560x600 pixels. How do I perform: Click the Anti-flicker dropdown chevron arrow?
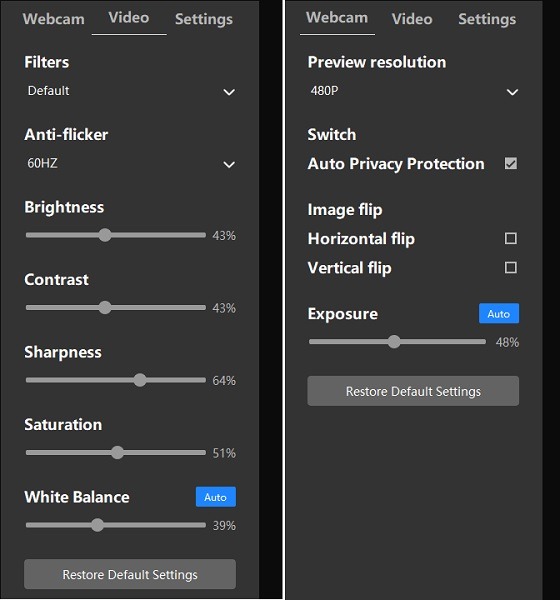point(229,165)
